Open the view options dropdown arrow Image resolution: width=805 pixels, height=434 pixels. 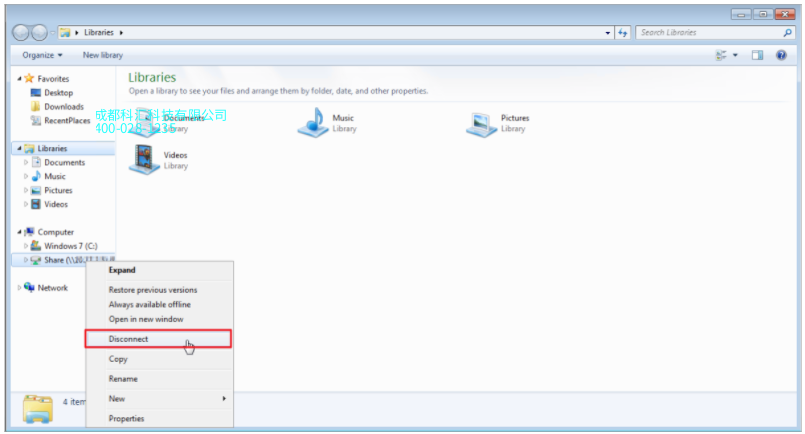[735, 55]
